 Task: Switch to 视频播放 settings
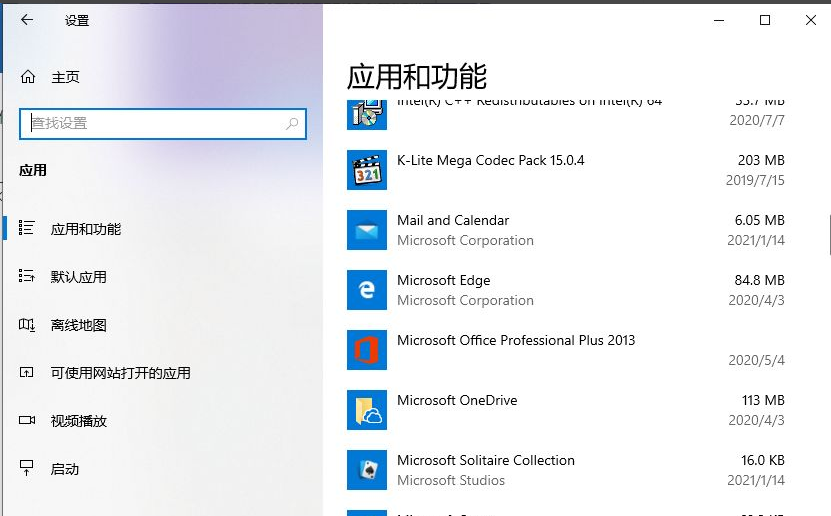click(x=78, y=421)
